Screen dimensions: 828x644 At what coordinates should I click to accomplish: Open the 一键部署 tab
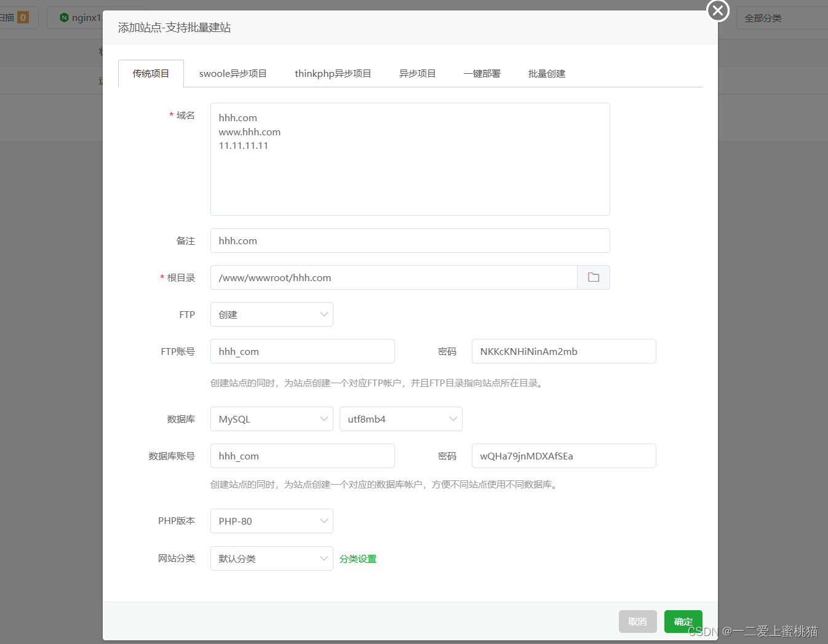coord(482,74)
